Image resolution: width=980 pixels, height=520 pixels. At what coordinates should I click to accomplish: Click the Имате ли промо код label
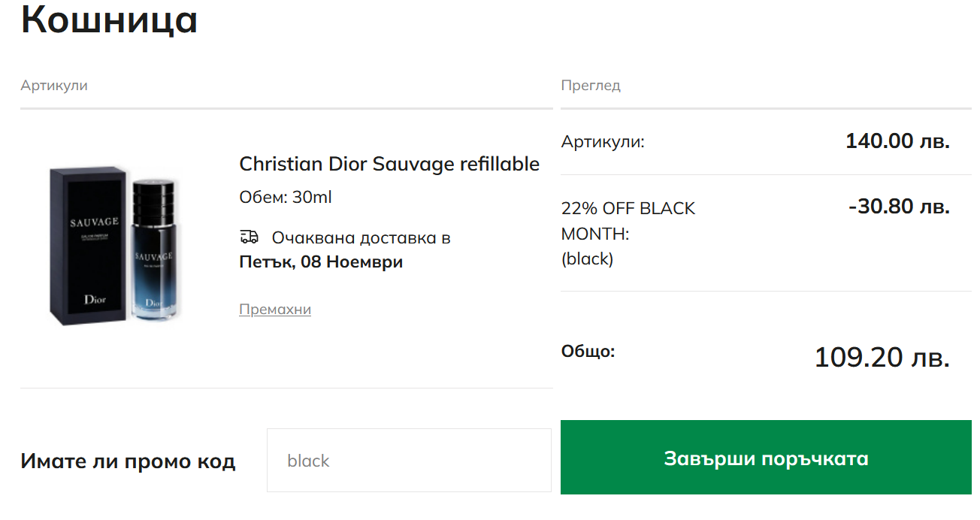(128, 461)
